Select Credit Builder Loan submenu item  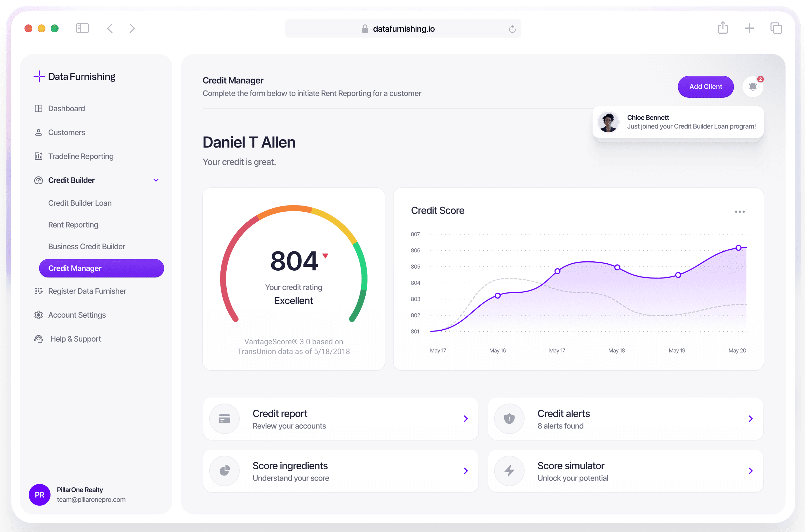[x=80, y=203]
